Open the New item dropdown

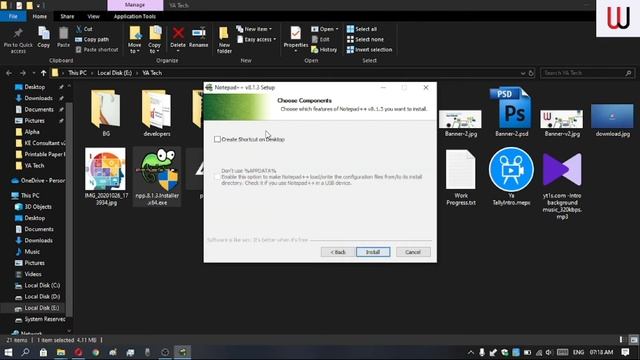point(254,29)
